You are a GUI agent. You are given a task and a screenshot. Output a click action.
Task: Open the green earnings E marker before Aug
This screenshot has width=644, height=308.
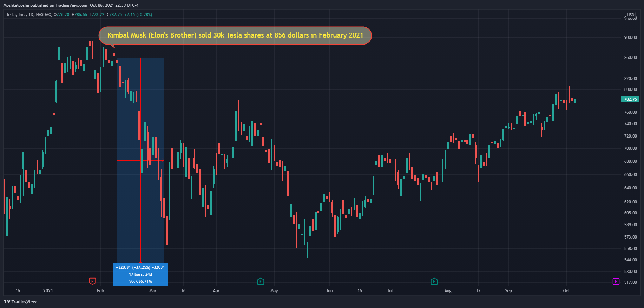click(x=434, y=281)
